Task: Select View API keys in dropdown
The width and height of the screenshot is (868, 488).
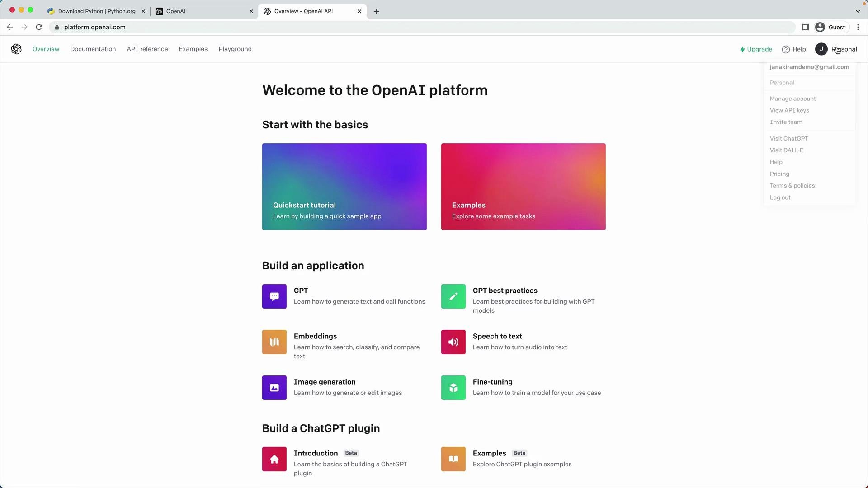Action: (789, 110)
